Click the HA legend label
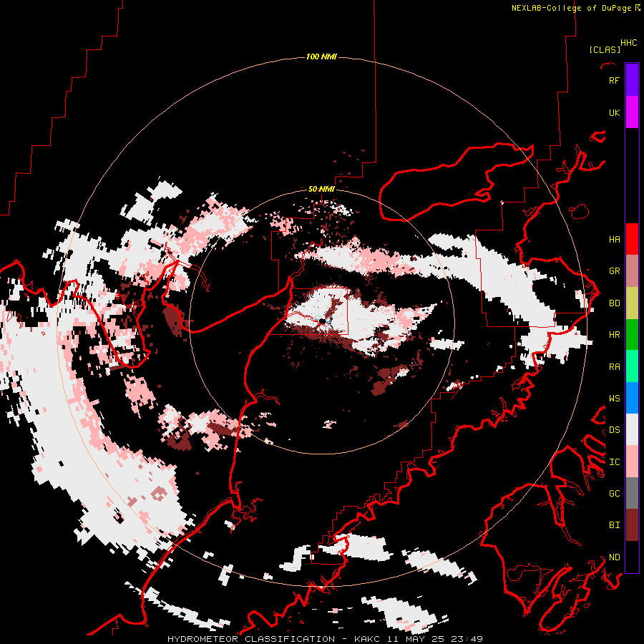This screenshot has height=644, width=644. pos(614,239)
